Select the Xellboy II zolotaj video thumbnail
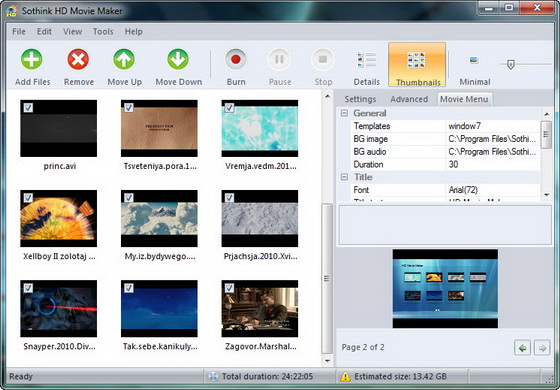This screenshot has height=390, width=560. pos(59,218)
